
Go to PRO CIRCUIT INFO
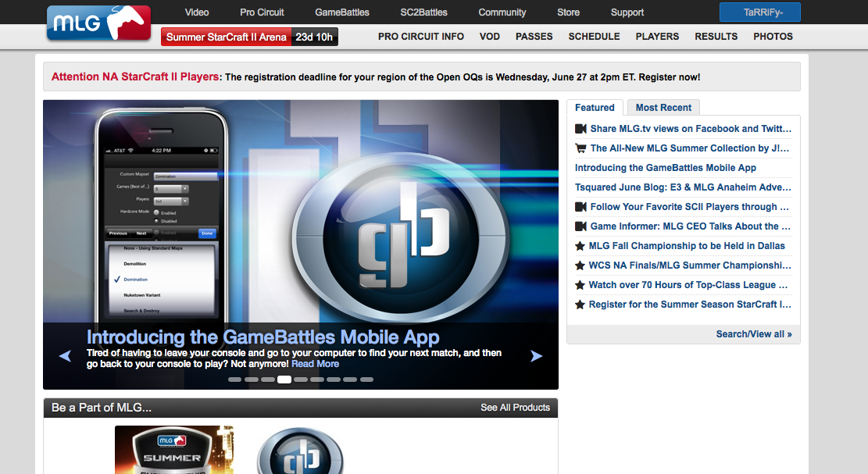(421, 37)
